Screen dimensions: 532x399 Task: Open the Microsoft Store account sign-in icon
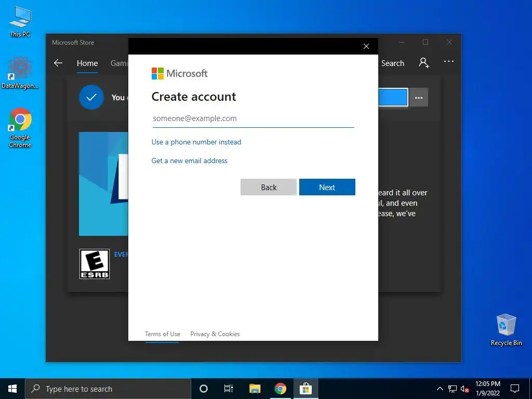[424, 63]
